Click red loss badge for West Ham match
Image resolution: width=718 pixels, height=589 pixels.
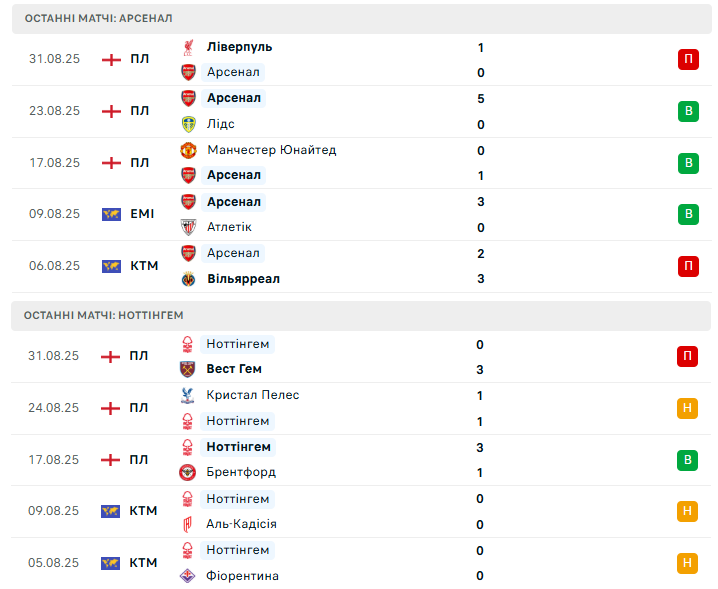point(688,356)
